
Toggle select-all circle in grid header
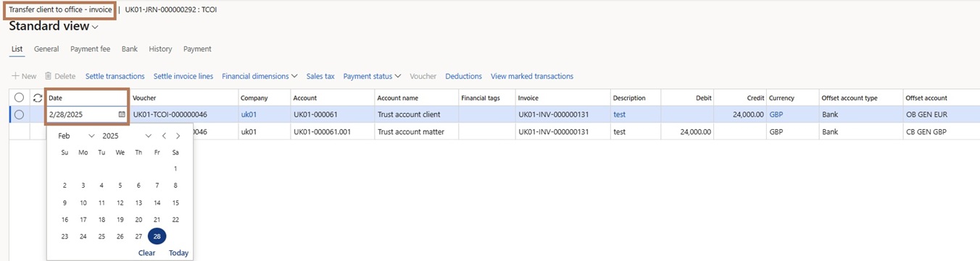pos(19,98)
